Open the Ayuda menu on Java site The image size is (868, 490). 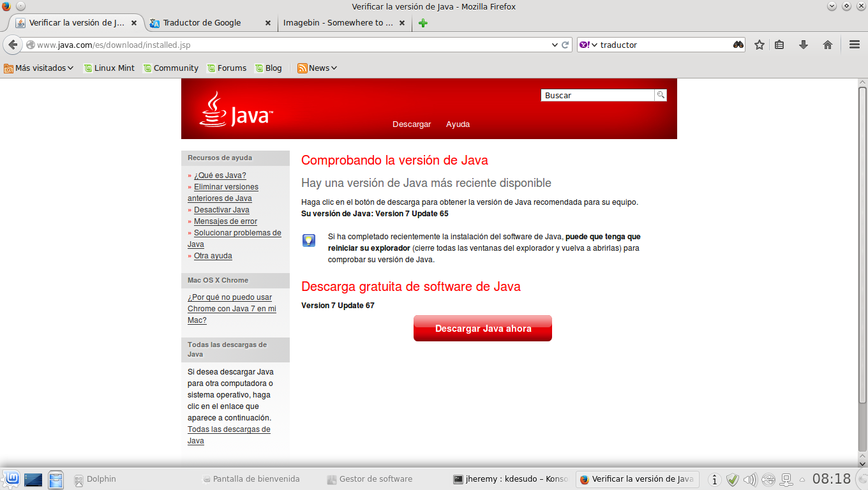pyautogui.click(x=458, y=124)
